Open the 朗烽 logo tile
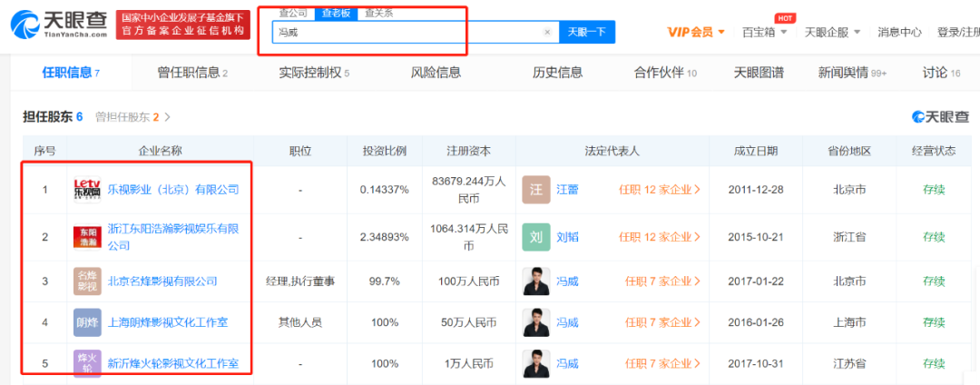 click(x=87, y=322)
